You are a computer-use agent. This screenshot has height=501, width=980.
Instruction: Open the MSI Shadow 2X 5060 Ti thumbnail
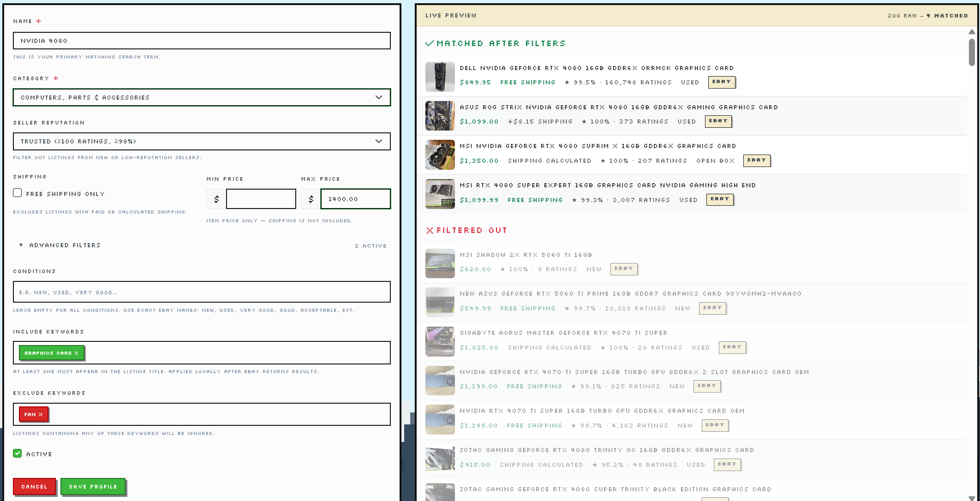(440, 263)
